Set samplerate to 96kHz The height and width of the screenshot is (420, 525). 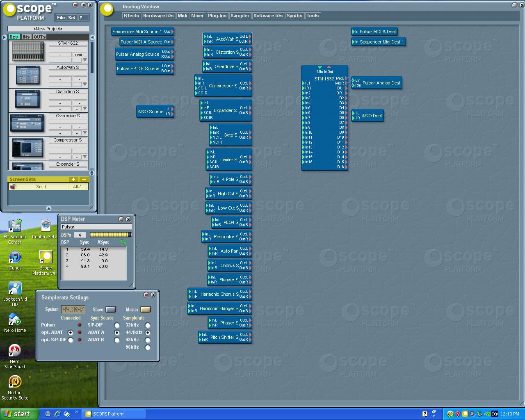coord(148,347)
